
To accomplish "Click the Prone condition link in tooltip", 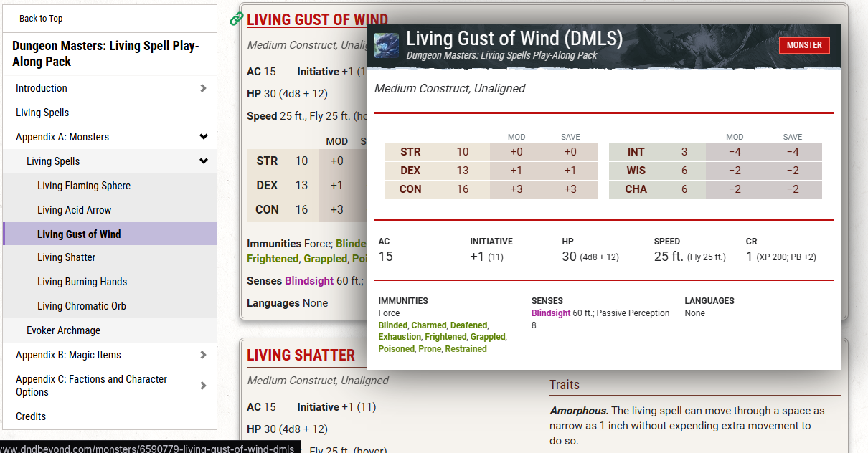I will 429,349.
